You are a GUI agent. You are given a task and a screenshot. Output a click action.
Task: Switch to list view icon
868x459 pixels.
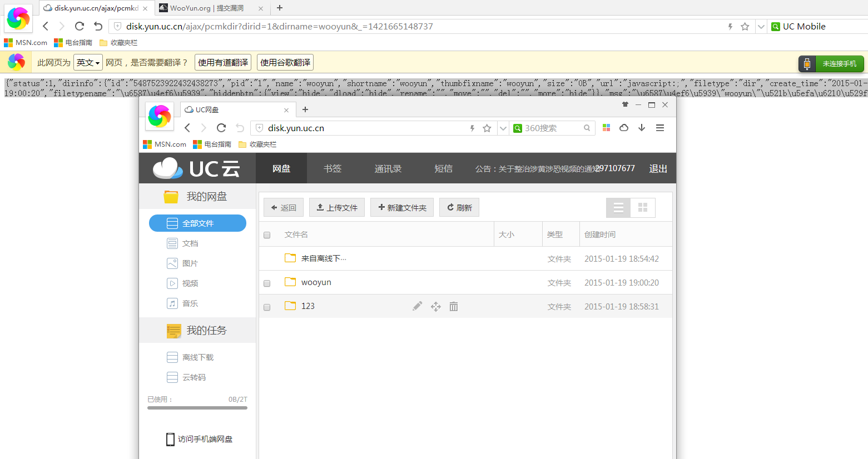(x=618, y=208)
